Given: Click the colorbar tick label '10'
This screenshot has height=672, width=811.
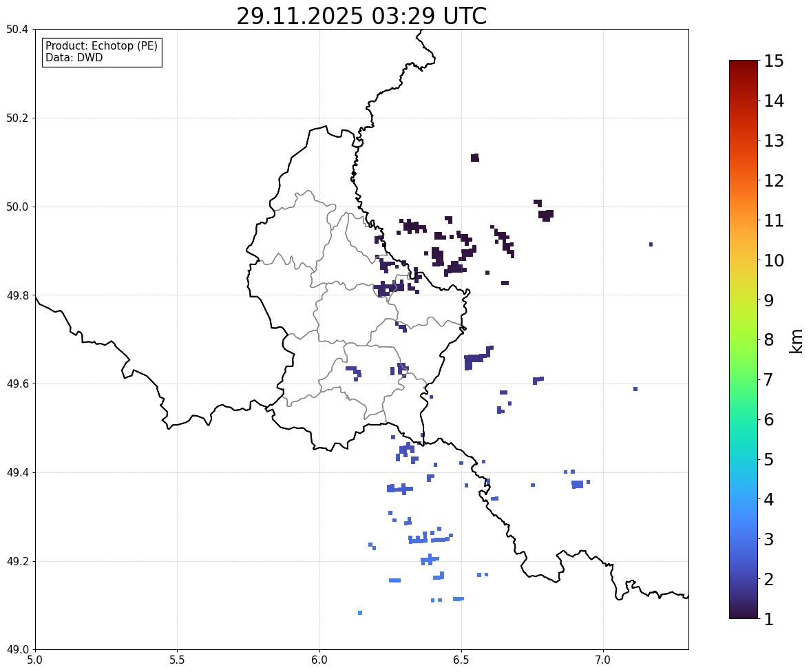Looking at the screenshot, I should [774, 260].
